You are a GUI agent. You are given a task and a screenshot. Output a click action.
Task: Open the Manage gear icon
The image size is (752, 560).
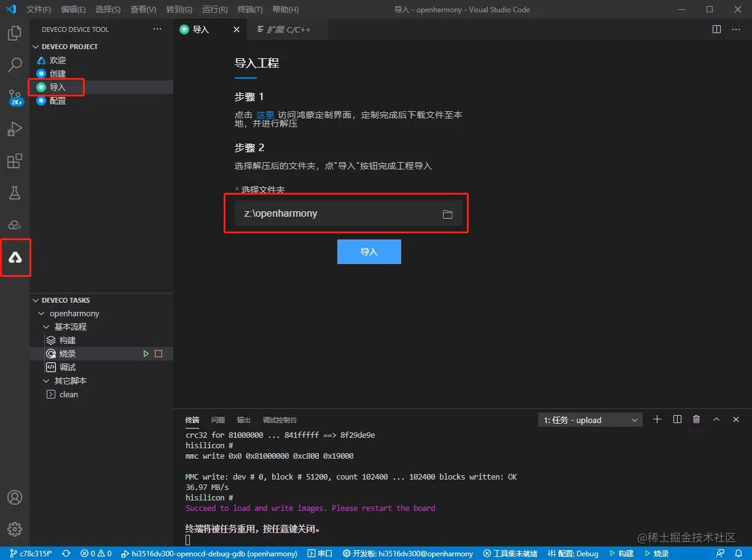point(15,529)
